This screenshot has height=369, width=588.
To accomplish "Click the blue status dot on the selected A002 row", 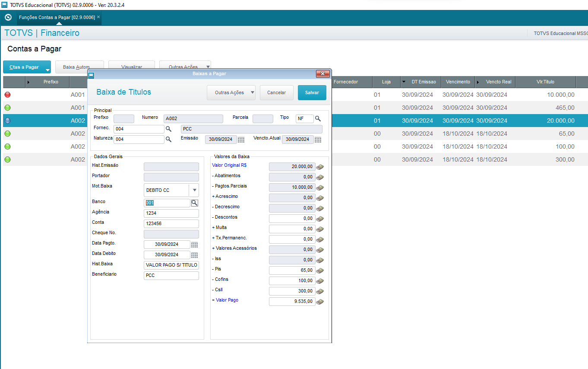I will point(7,121).
